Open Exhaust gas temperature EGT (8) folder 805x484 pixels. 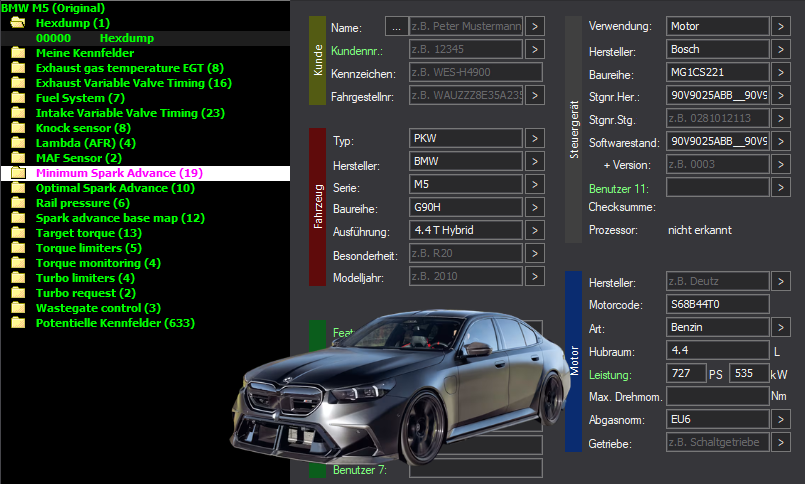click(x=129, y=68)
